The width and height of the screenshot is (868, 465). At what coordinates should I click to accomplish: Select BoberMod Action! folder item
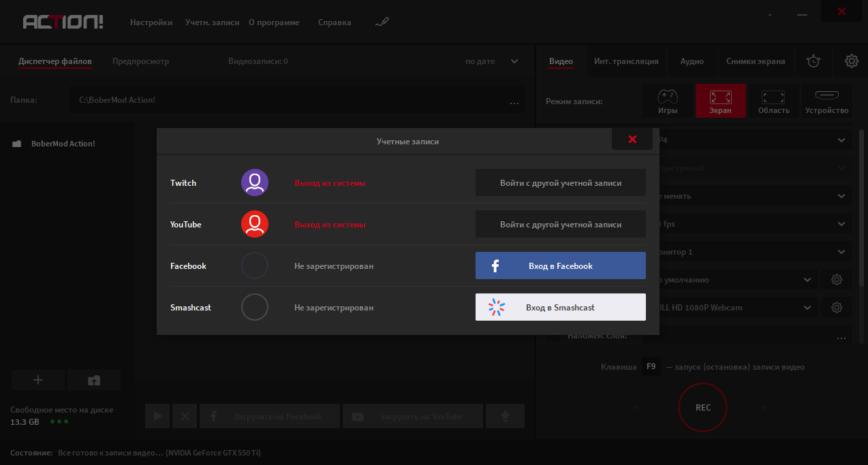click(63, 144)
